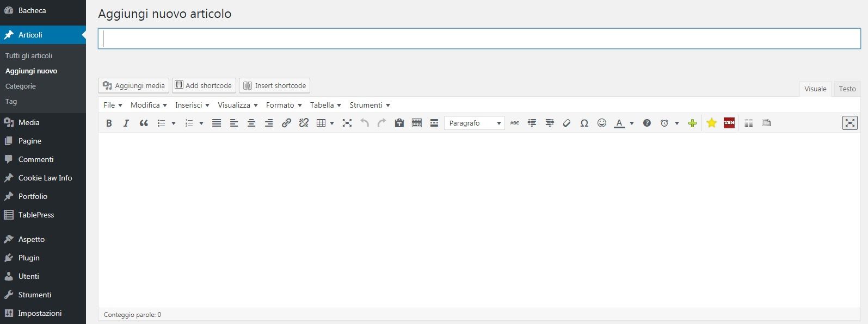Click inside the empty editor content area
Screen dimensions: 868x324
pyautogui.click(x=479, y=220)
